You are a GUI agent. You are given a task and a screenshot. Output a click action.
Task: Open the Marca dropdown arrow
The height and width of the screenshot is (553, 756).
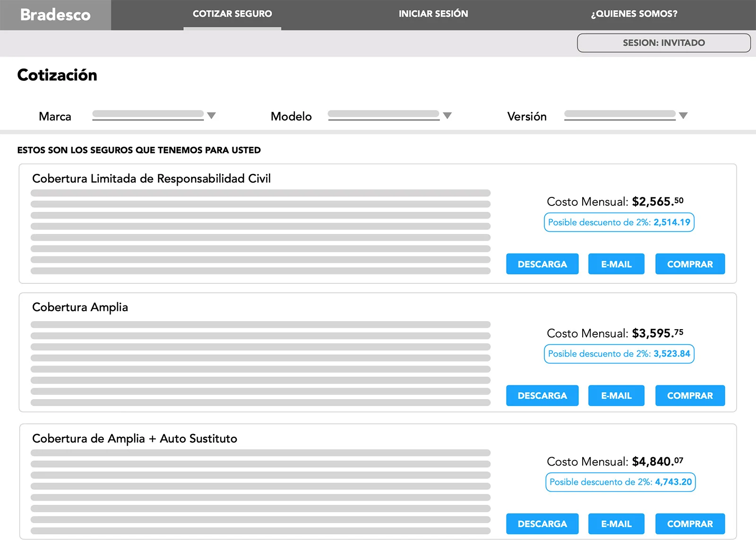pyautogui.click(x=211, y=116)
